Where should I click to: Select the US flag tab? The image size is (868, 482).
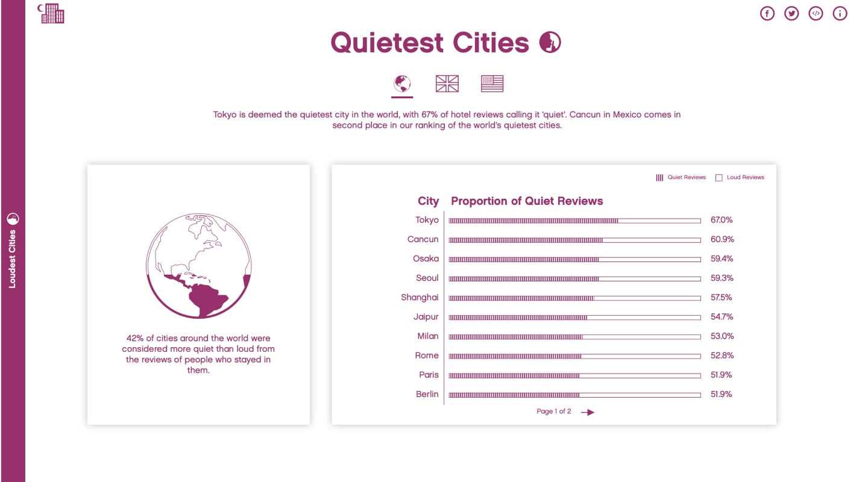(x=492, y=84)
